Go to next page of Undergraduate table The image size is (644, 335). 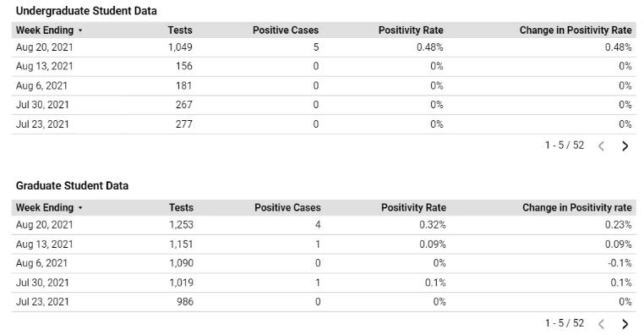click(625, 146)
